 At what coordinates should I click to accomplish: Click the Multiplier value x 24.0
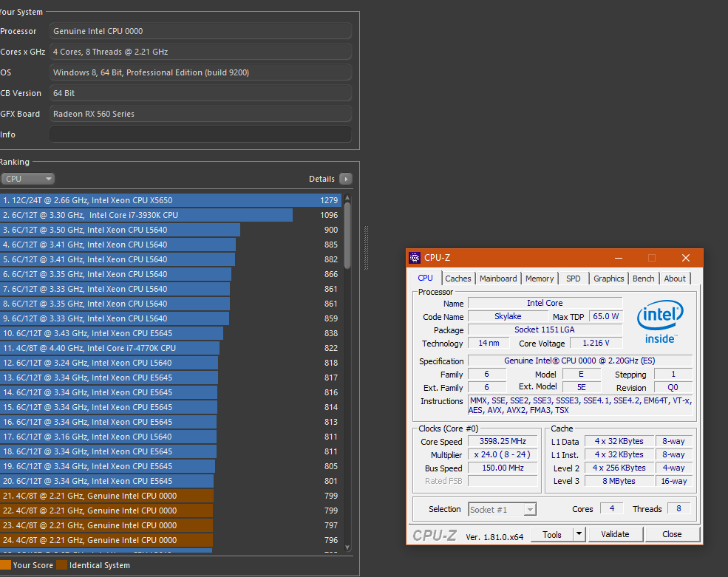pyautogui.click(x=503, y=454)
